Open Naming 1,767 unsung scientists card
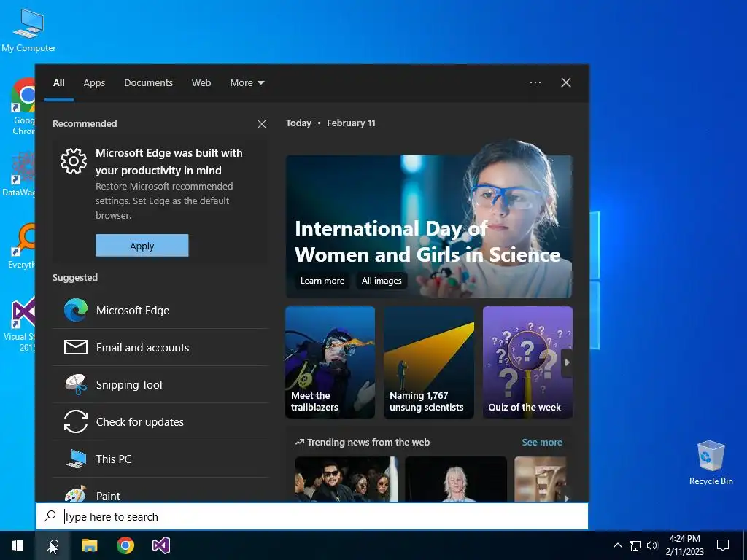747x560 pixels. coord(429,362)
